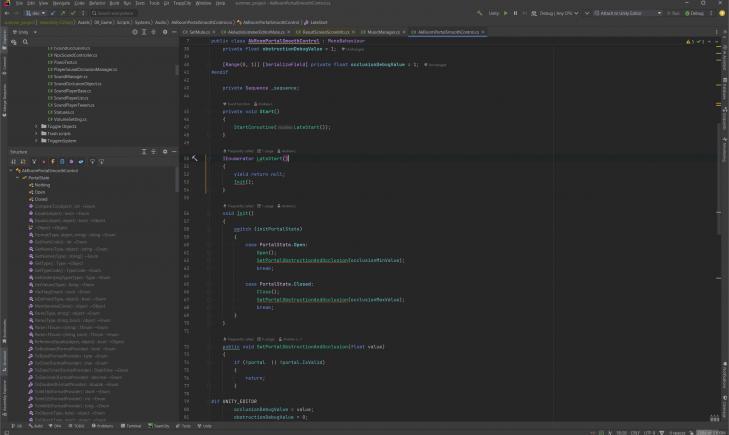Viewport: 729px width, 435px height.
Task: Close the AkRoomPortalSmoothControl.cs tab
Action: 483,32
